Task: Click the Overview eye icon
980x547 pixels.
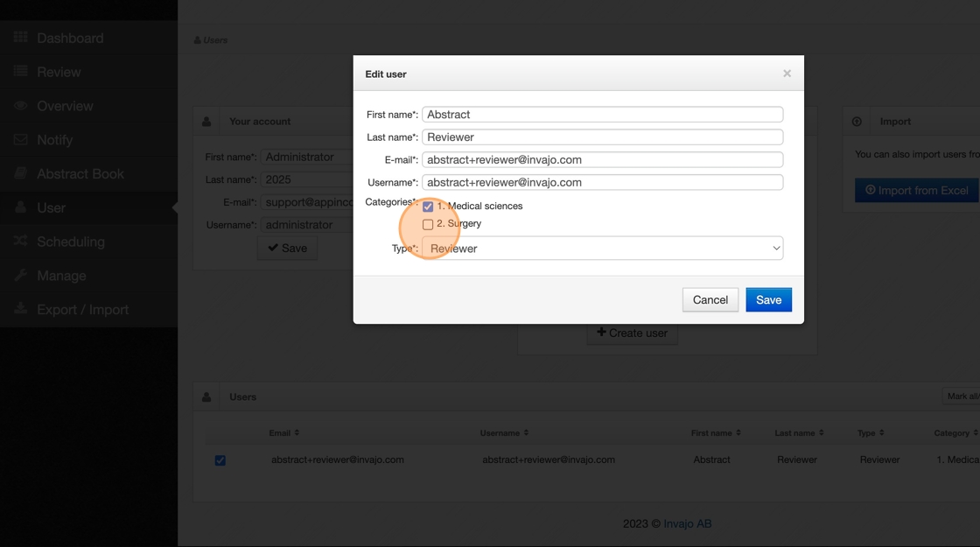Action: [x=21, y=105]
